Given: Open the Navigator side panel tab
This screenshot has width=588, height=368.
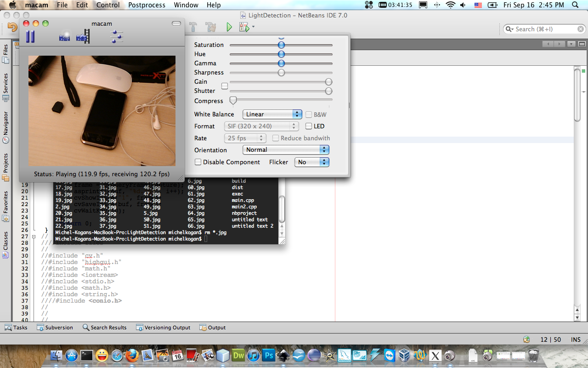Looking at the screenshot, I should (x=6, y=127).
